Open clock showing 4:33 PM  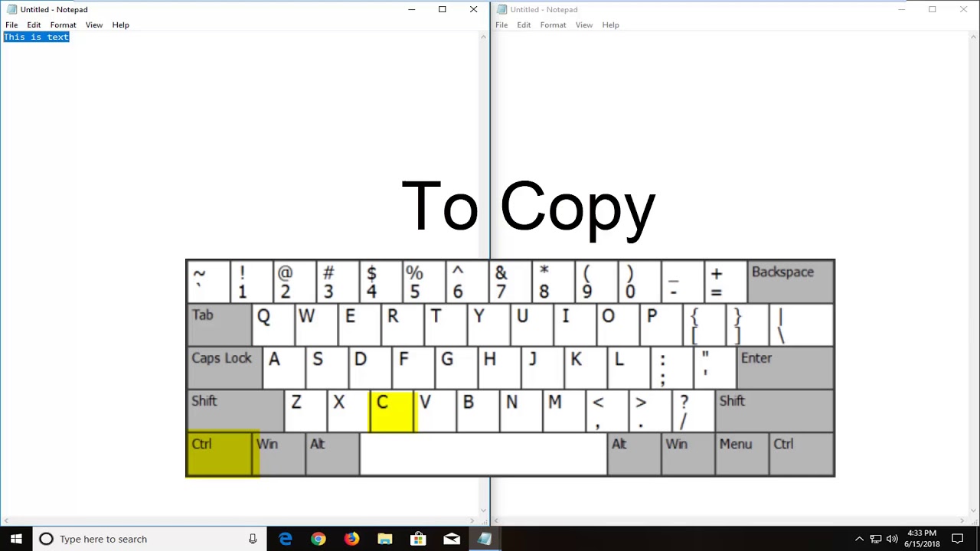pos(922,539)
